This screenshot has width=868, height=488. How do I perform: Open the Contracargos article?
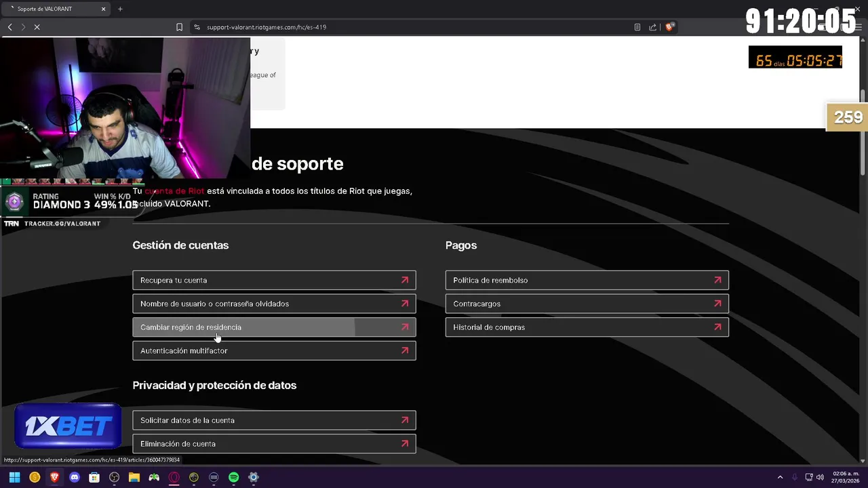coord(587,304)
